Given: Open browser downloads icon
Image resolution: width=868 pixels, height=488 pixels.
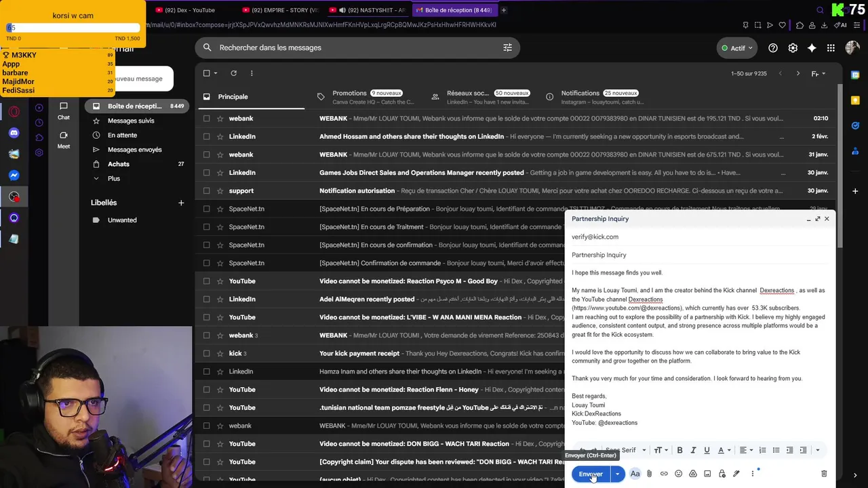Looking at the screenshot, I should [x=825, y=25].
